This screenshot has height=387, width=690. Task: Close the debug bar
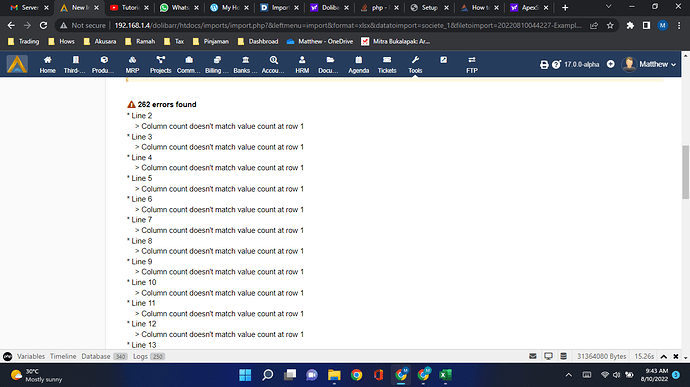(676, 357)
